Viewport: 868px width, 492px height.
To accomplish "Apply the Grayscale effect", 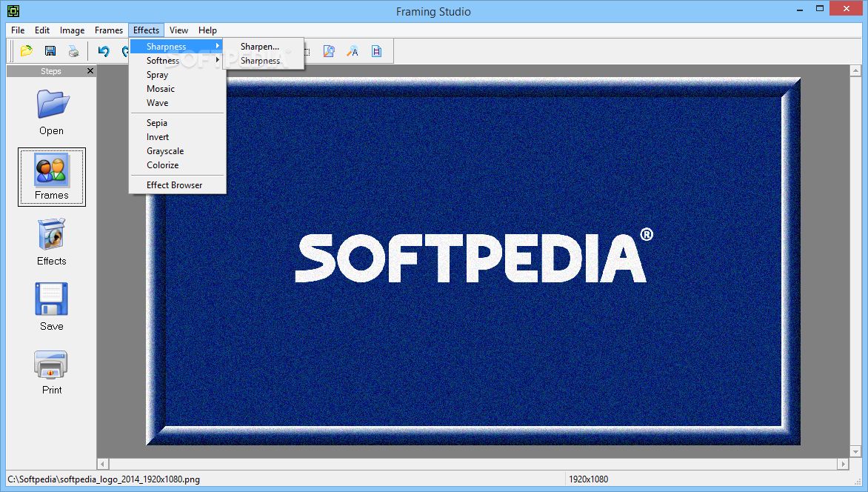I will coord(177,151).
